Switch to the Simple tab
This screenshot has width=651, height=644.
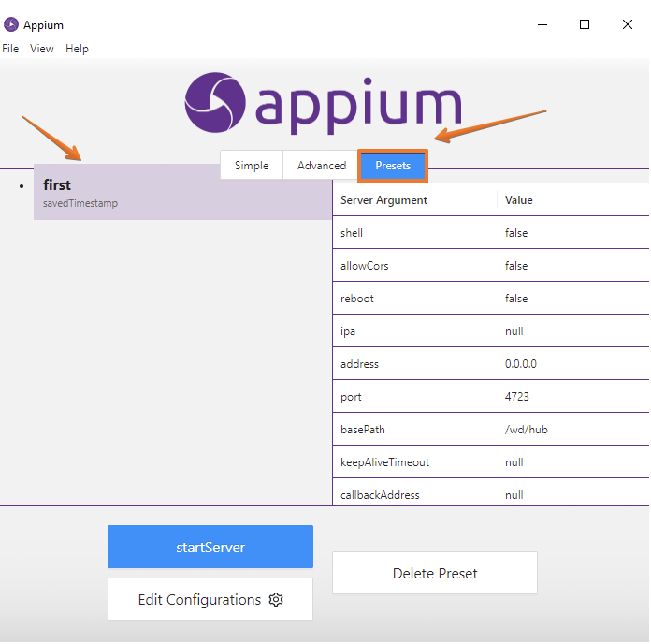point(252,166)
